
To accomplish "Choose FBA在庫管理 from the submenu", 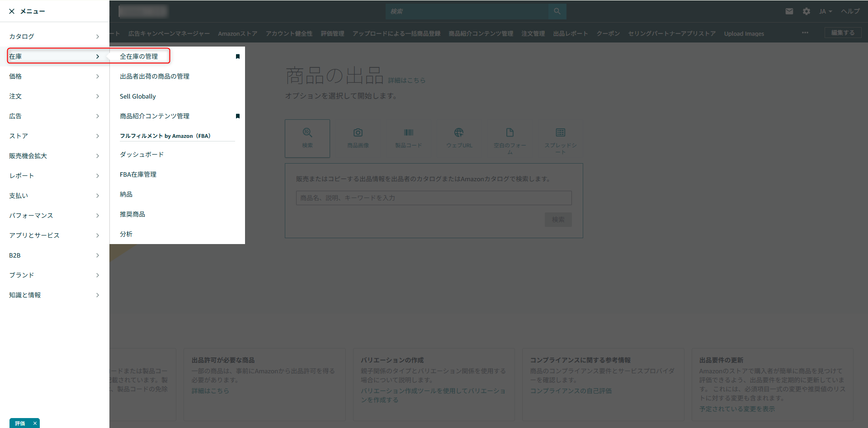I will tap(138, 174).
